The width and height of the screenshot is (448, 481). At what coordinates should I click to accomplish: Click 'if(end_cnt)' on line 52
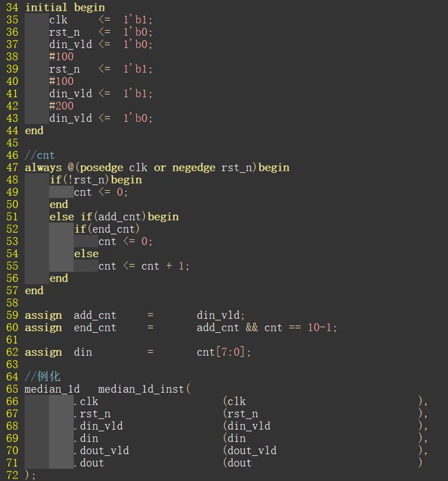[107, 229]
